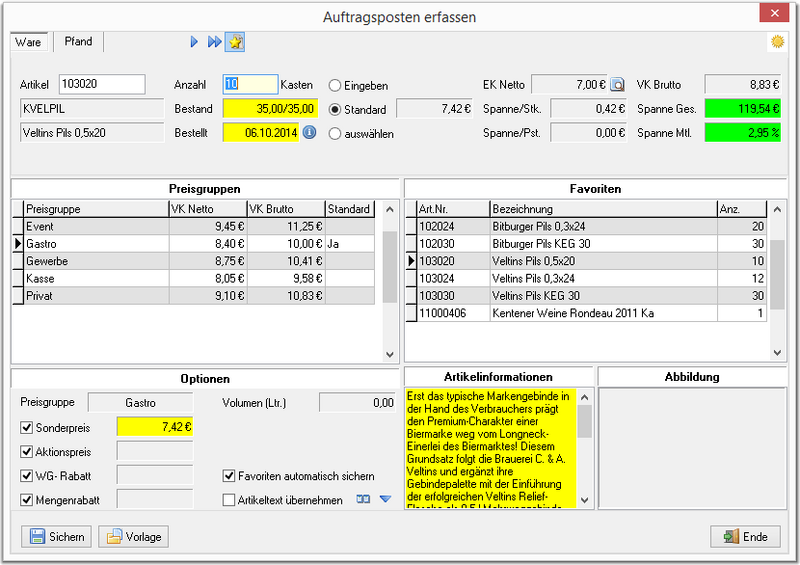This screenshot has height=565, width=800.
Task: Click the Favoriten list scrollbar thumb
Action: pyautogui.click(x=777, y=275)
